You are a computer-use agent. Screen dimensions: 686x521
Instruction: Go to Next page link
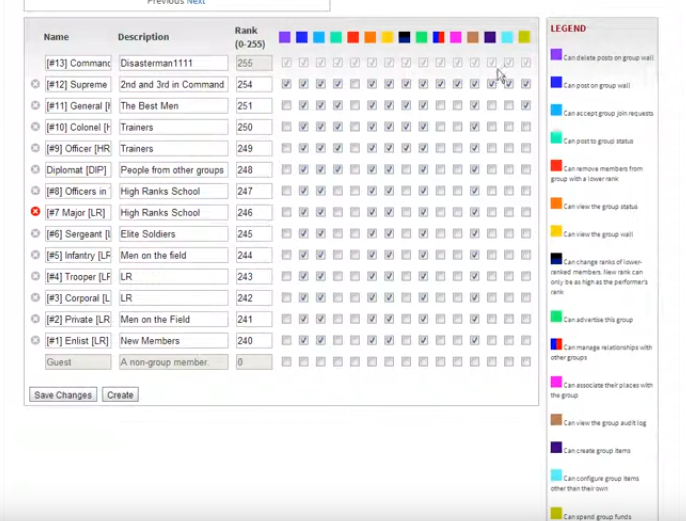[x=196, y=2]
